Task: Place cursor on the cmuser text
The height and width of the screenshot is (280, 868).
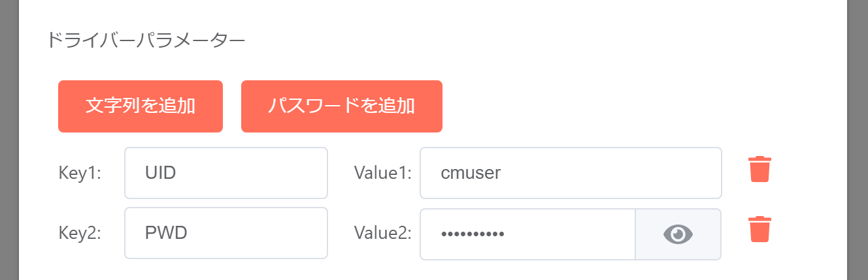Action: point(471,173)
